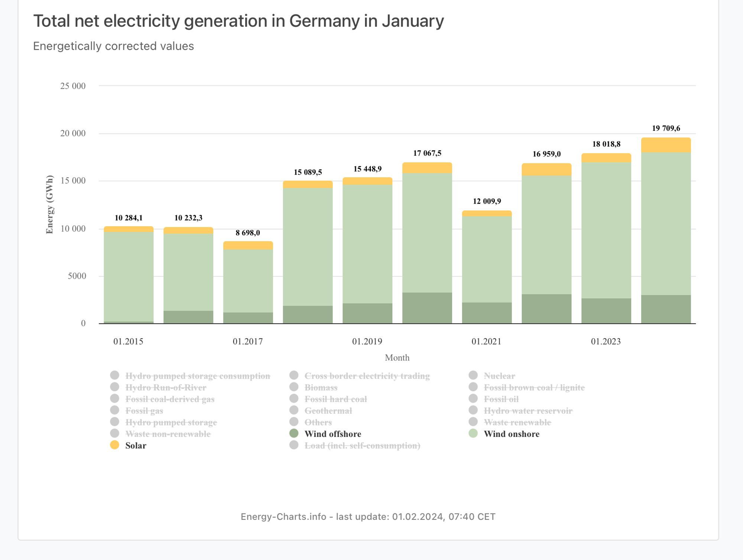The height and width of the screenshot is (560, 743).
Task: Click the Hydro Run-of-River legend circle
Action: click(115, 387)
